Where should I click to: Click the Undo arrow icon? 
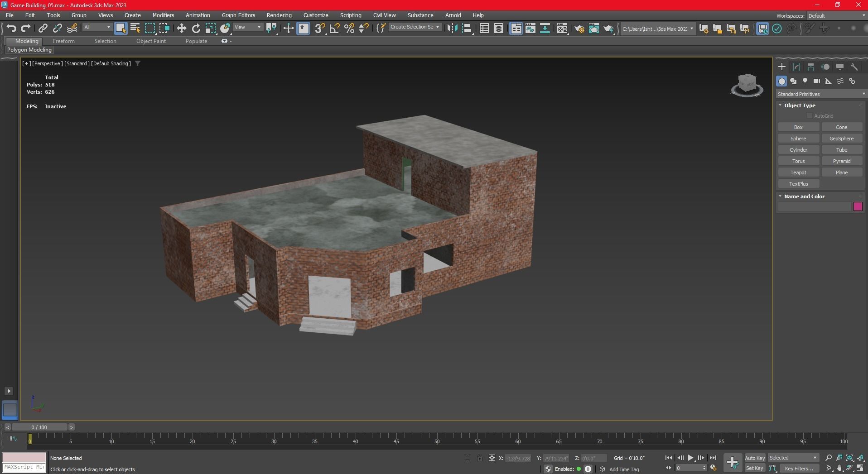pos(11,29)
